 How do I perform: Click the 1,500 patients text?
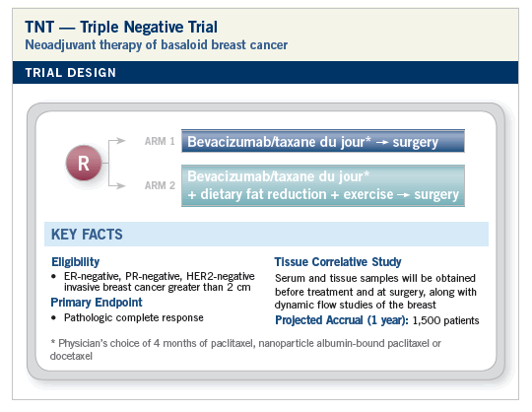(x=446, y=320)
